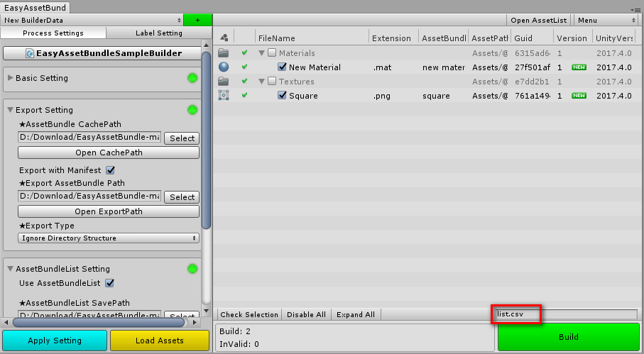Click Open ExportPath button
Image resolution: width=644 pixels, height=354 pixels.
(109, 211)
